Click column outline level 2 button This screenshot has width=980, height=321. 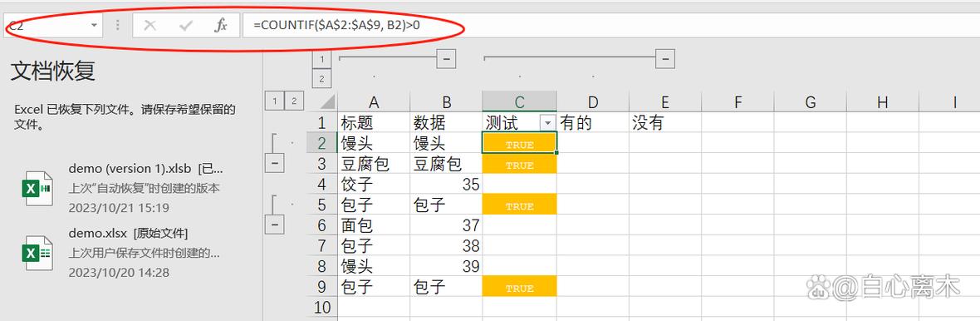321,79
